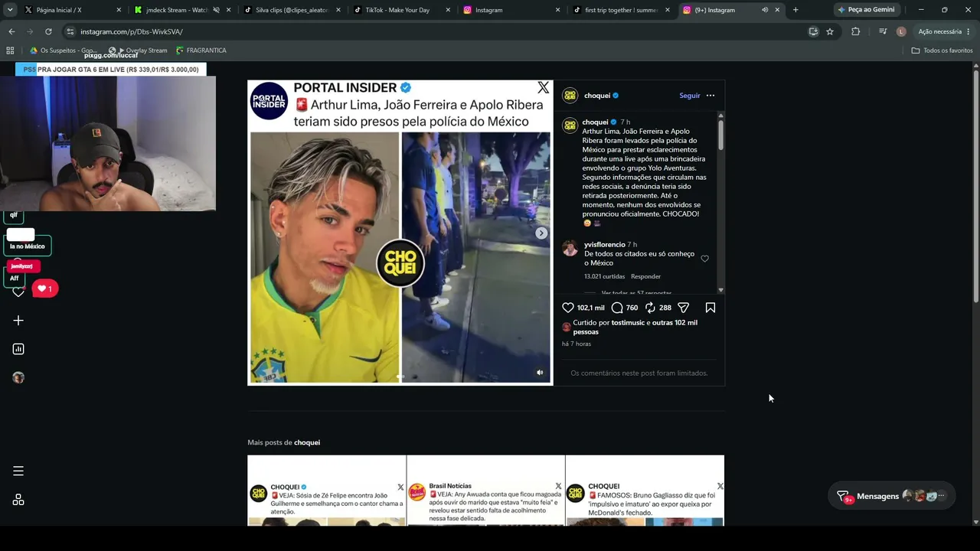Like yvisflorencio's comment

click(705, 259)
